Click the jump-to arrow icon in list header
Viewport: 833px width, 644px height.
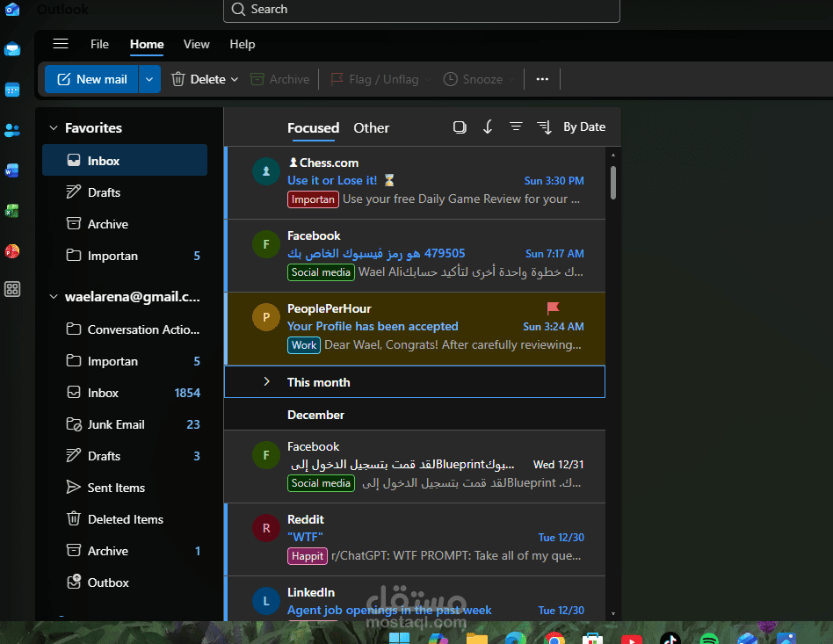coord(488,127)
